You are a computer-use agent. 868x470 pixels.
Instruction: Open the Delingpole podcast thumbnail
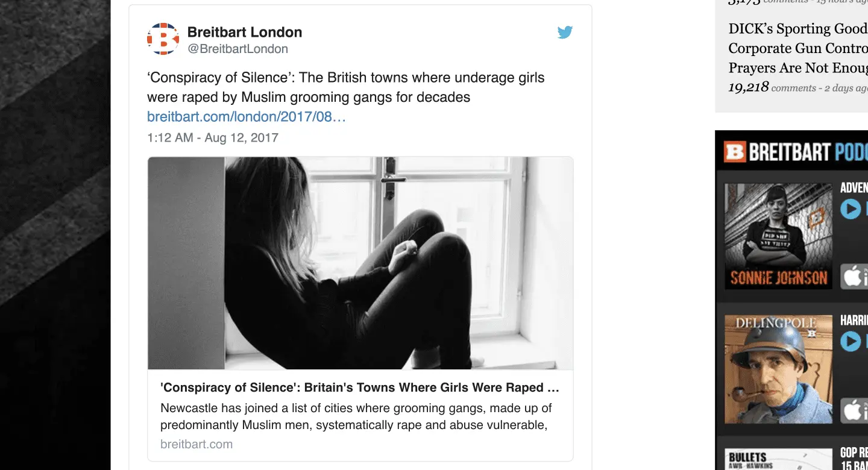(778, 369)
